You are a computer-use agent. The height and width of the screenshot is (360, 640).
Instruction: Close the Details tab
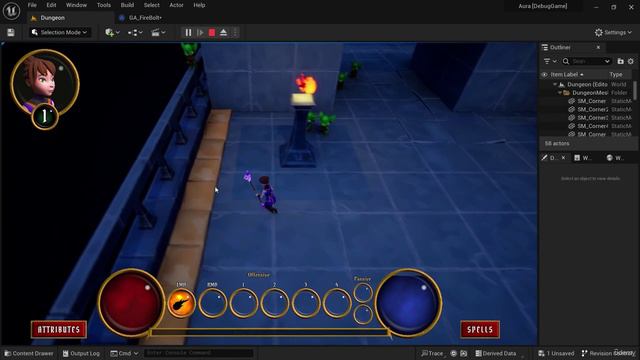tap(563, 158)
